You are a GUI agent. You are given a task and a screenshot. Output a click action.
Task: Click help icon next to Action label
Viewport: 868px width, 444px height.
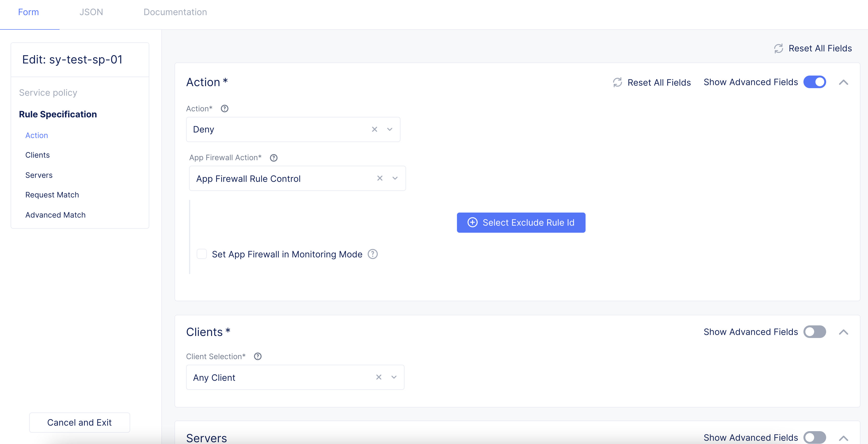pyautogui.click(x=224, y=108)
